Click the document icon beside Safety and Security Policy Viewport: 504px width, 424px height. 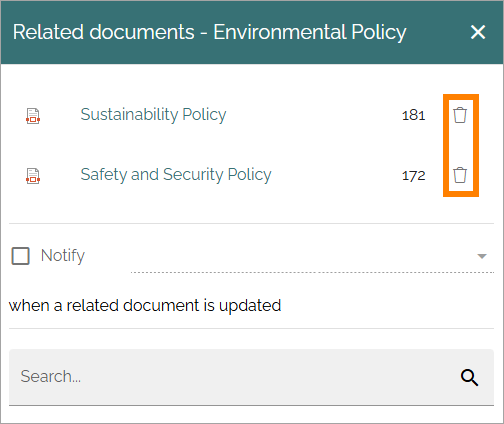click(x=33, y=176)
